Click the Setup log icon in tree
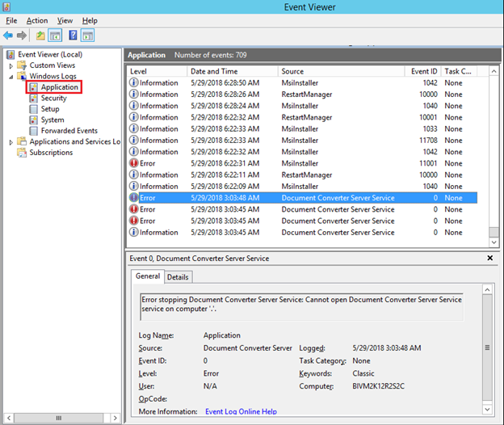The image size is (504, 425). (x=33, y=109)
